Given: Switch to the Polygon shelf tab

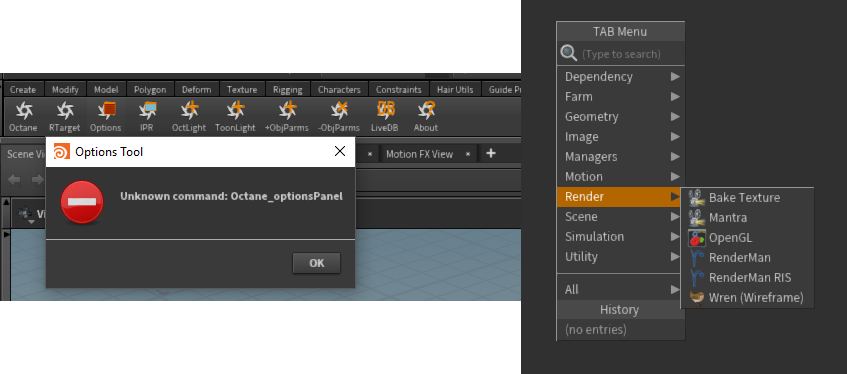Looking at the screenshot, I should click(150, 90).
